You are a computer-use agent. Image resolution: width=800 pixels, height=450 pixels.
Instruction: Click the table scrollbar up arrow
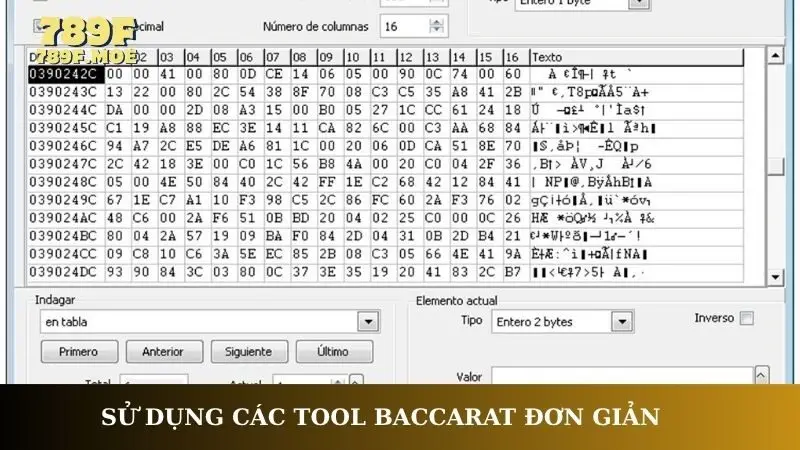point(774,56)
